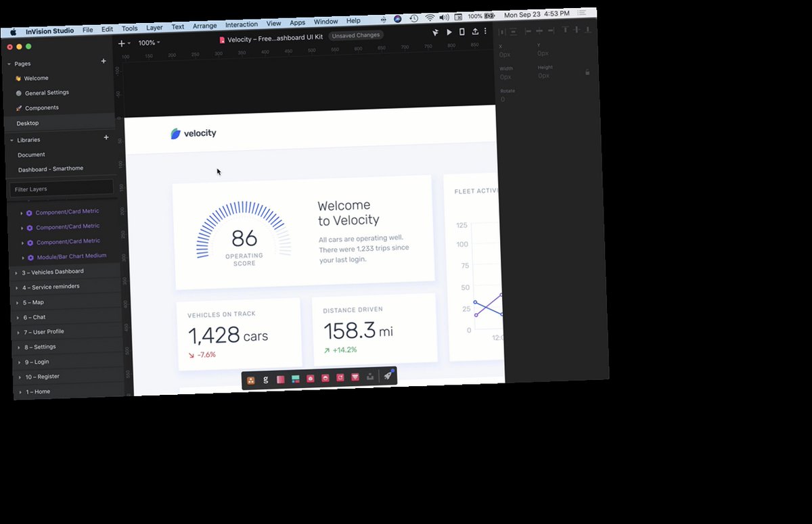Click the download tray icon in bottom toolbar
This screenshot has height=524, width=812.
pyautogui.click(x=370, y=377)
